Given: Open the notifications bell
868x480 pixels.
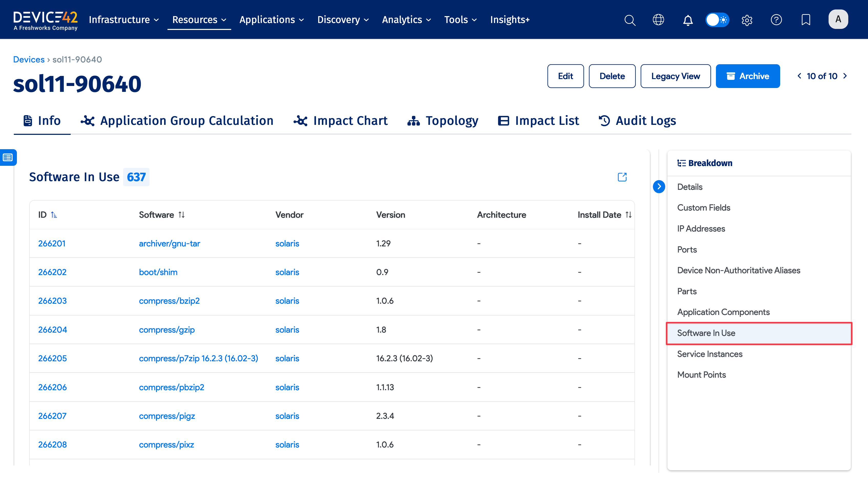Looking at the screenshot, I should tap(688, 19).
